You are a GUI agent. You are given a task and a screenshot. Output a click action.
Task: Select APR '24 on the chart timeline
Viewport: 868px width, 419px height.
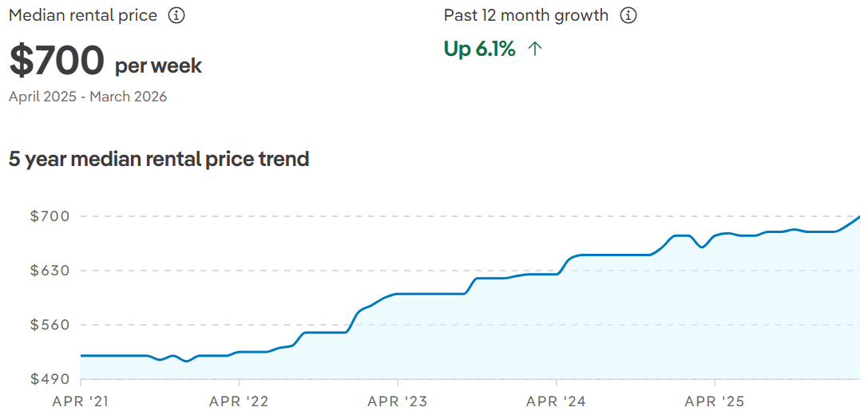point(557,401)
